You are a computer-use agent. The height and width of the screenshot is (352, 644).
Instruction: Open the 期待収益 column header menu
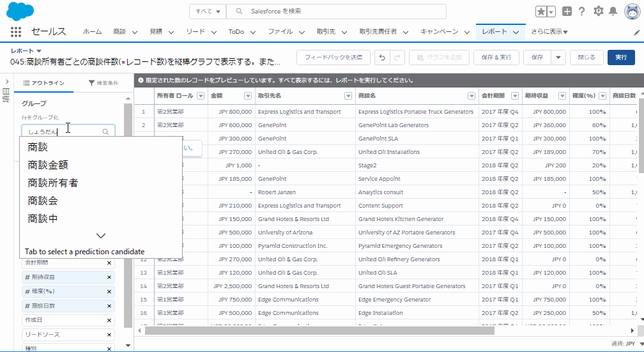tap(562, 96)
